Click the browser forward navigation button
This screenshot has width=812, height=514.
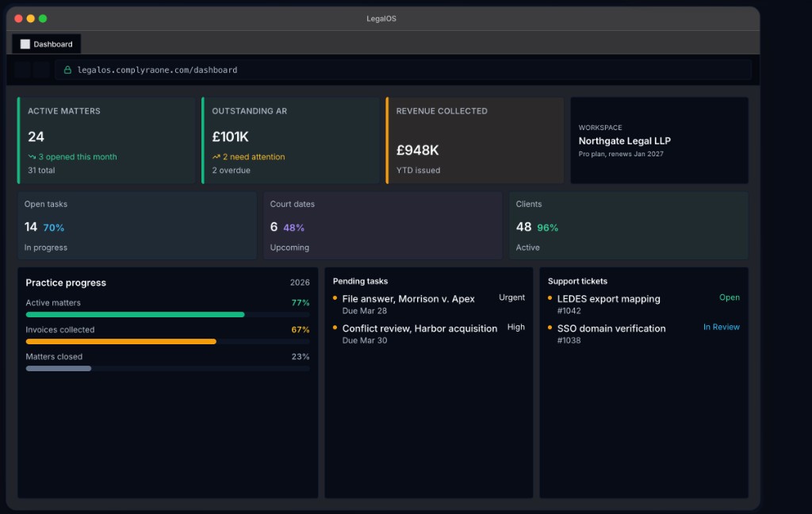41,70
